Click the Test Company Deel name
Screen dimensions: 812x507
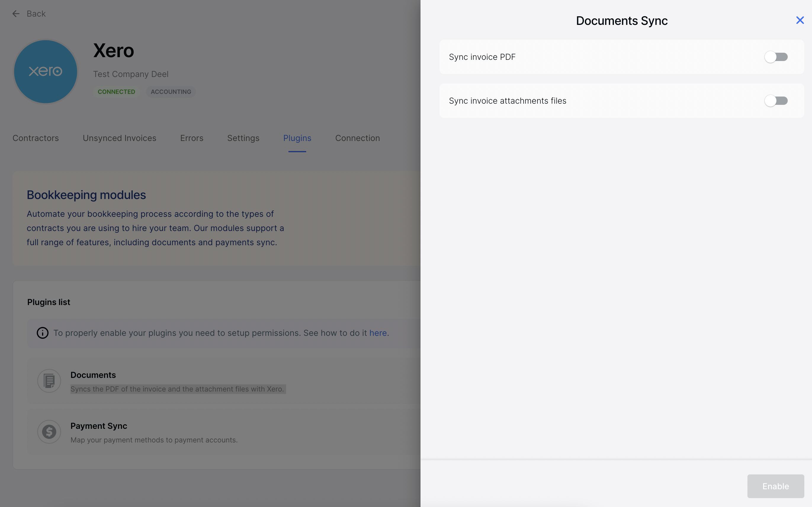pyautogui.click(x=131, y=74)
